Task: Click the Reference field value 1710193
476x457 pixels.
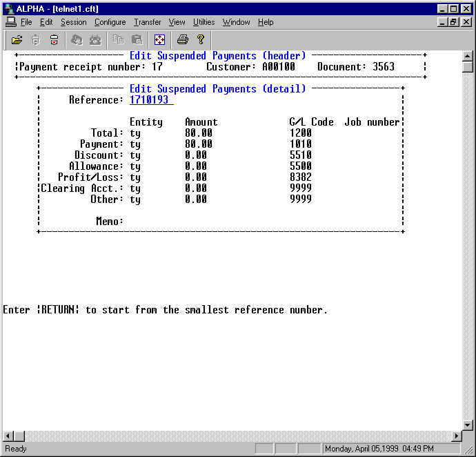Action: [x=152, y=99]
